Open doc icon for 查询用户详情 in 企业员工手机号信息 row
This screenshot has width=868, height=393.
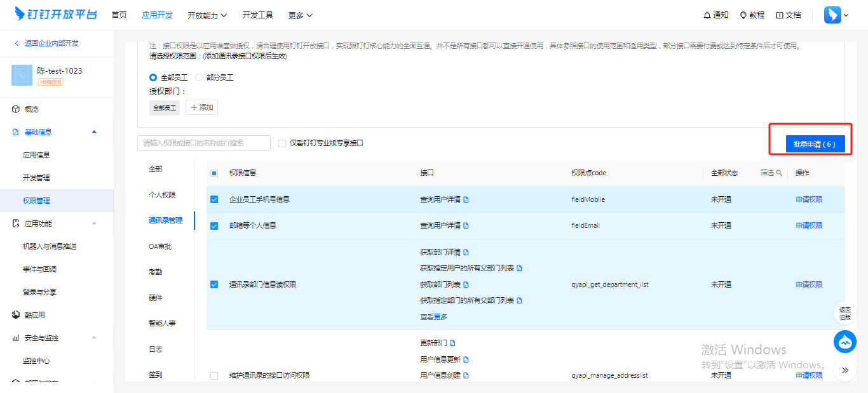[466, 199]
